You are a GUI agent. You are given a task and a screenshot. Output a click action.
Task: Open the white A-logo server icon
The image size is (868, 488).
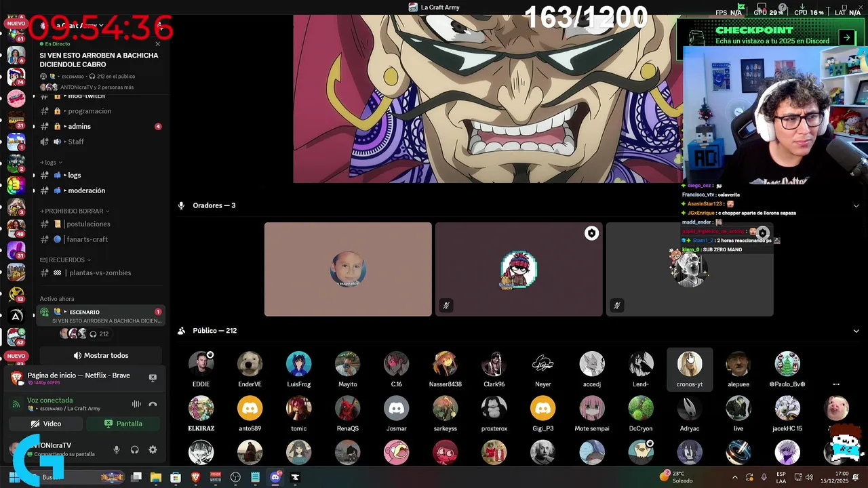pos(16,316)
